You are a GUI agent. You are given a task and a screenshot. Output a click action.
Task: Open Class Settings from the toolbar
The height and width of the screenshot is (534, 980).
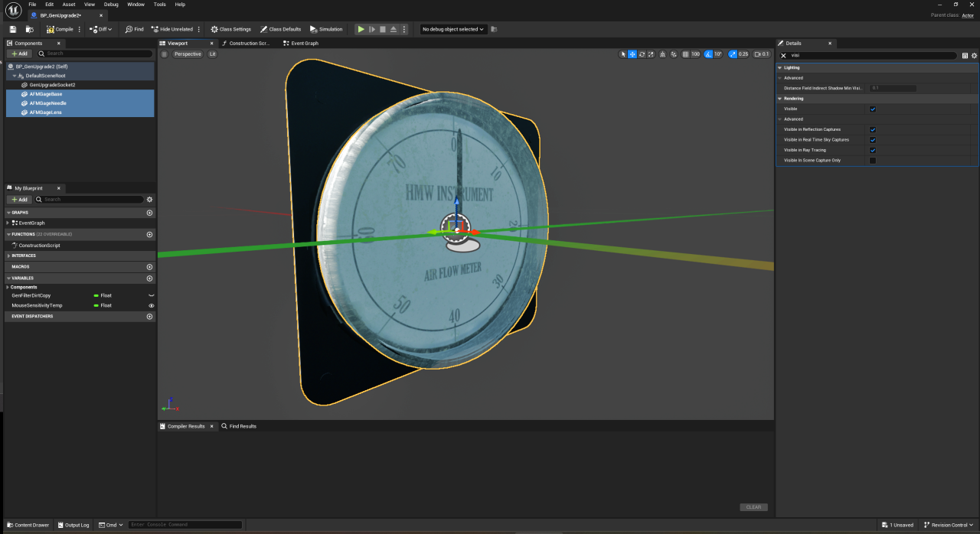coord(230,29)
